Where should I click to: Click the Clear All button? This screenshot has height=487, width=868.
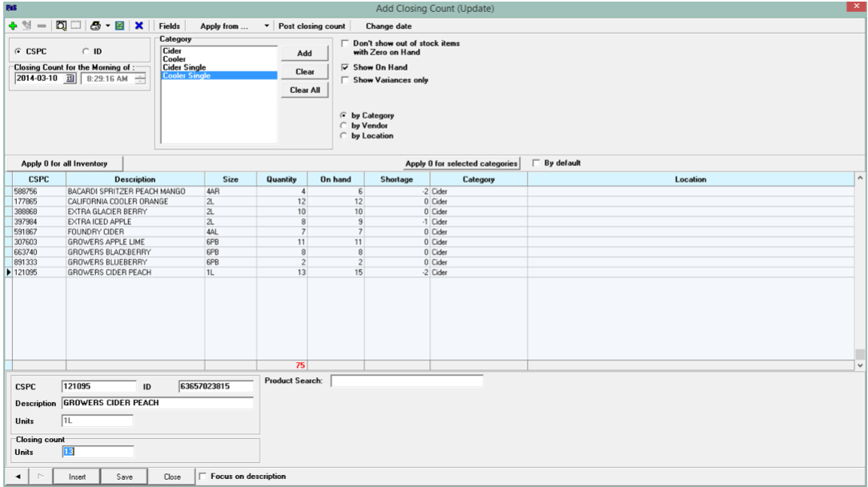coord(304,90)
